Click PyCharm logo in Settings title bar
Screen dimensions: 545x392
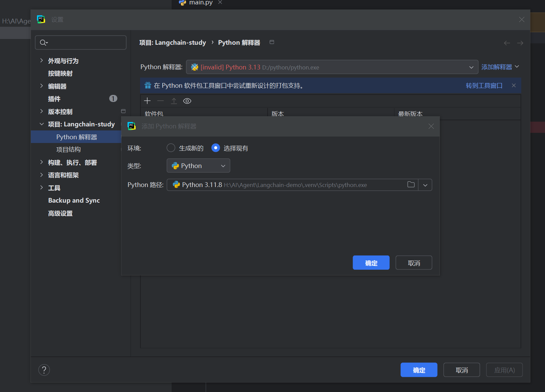pos(41,20)
